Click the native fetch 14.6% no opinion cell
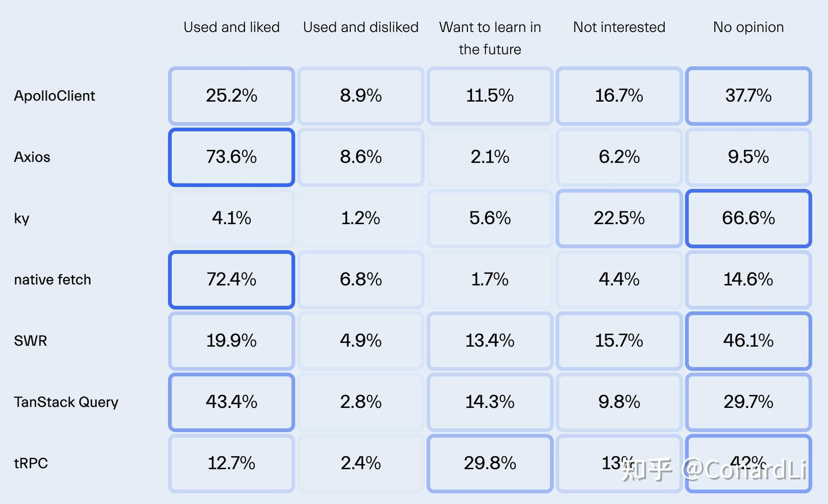828x504 pixels. coord(748,280)
